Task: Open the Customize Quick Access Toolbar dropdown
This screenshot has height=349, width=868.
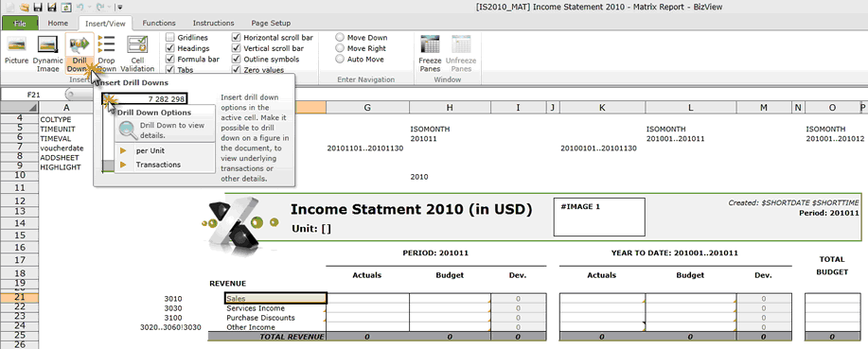Action: tap(120, 8)
